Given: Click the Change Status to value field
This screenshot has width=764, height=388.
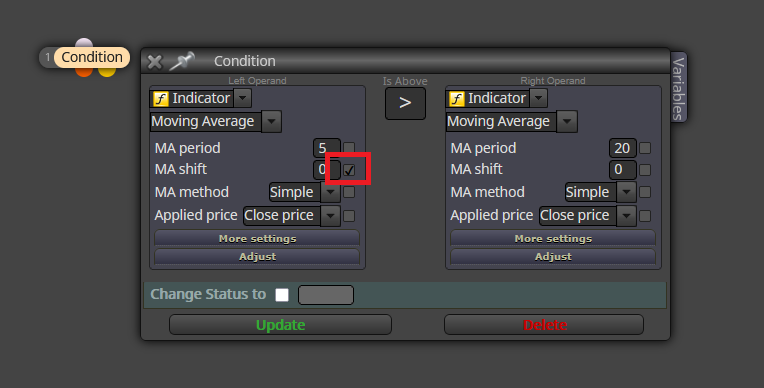Looking at the screenshot, I should [326, 295].
